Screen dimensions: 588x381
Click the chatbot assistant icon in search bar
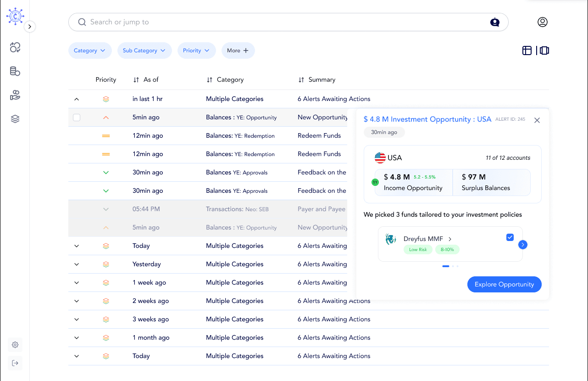point(495,22)
